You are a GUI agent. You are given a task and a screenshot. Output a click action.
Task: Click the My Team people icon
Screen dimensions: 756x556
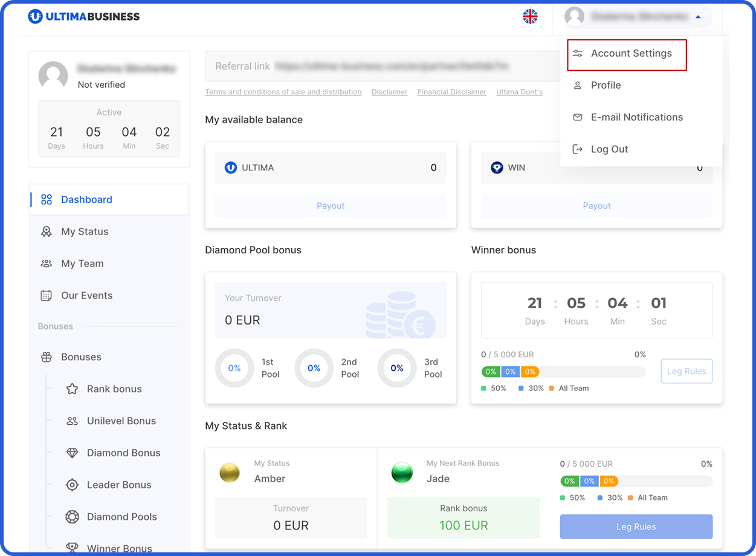pos(47,263)
